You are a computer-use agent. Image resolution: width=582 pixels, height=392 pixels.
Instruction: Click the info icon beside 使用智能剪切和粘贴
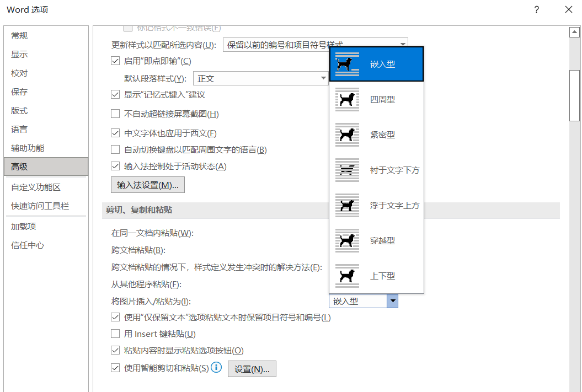[216, 368]
